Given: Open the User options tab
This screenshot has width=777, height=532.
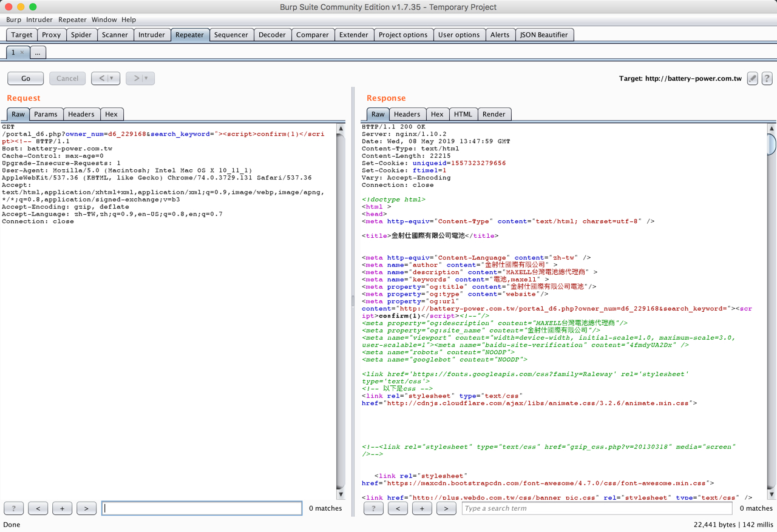Looking at the screenshot, I should point(459,35).
